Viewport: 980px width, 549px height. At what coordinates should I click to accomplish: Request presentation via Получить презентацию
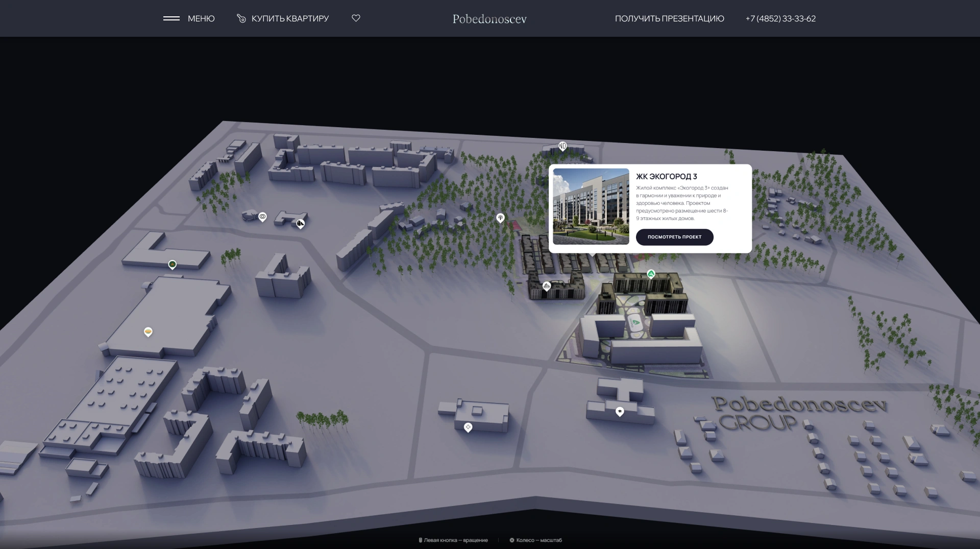coord(669,18)
